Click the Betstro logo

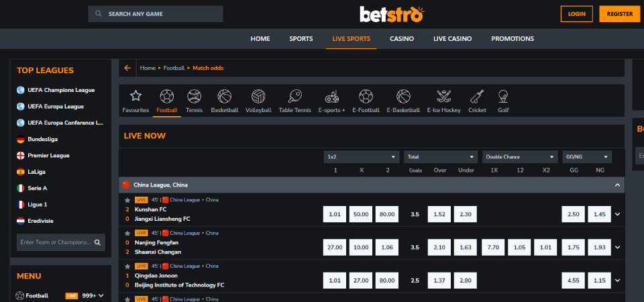coord(392,14)
